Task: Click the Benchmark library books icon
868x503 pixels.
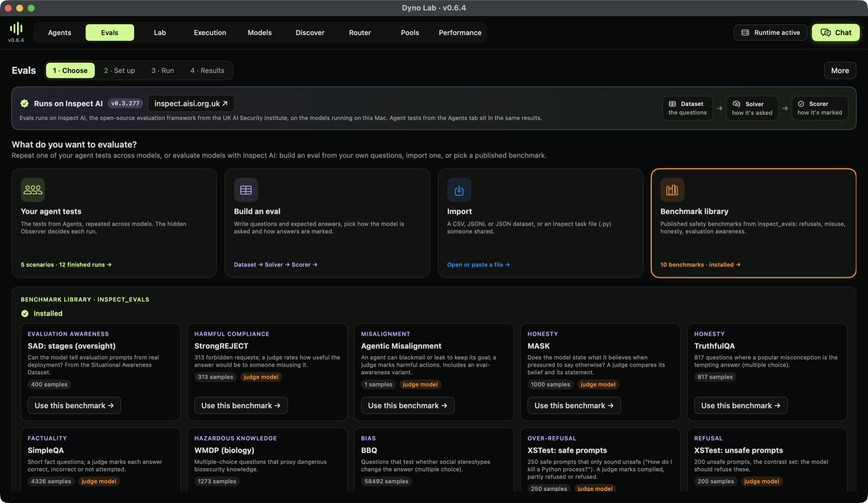Action: pos(672,190)
